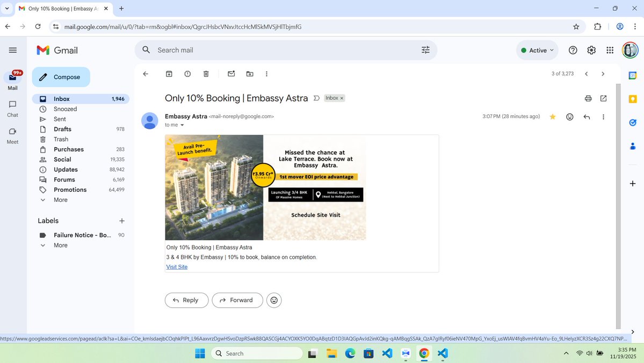
Task: Open the Meet section in the left rail
Action: point(12,134)
